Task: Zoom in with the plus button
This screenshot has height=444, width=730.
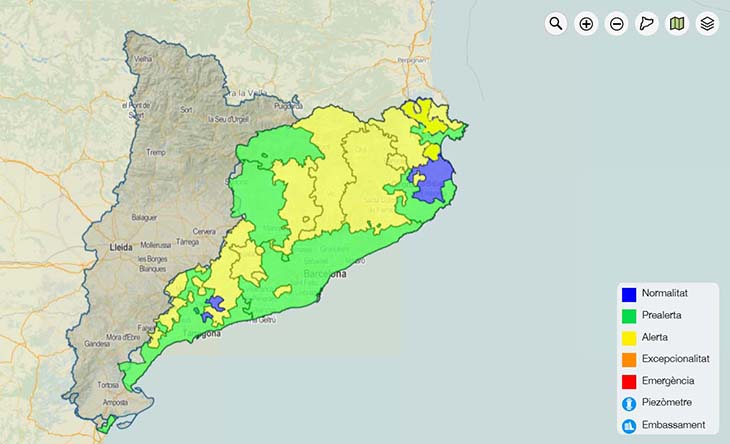Action: pos(586,23)
